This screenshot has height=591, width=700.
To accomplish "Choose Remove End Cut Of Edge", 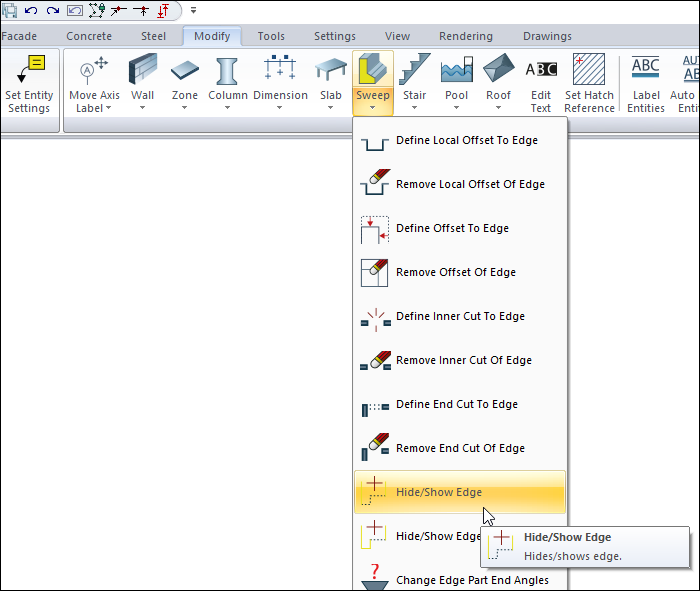I will point(460,449).
